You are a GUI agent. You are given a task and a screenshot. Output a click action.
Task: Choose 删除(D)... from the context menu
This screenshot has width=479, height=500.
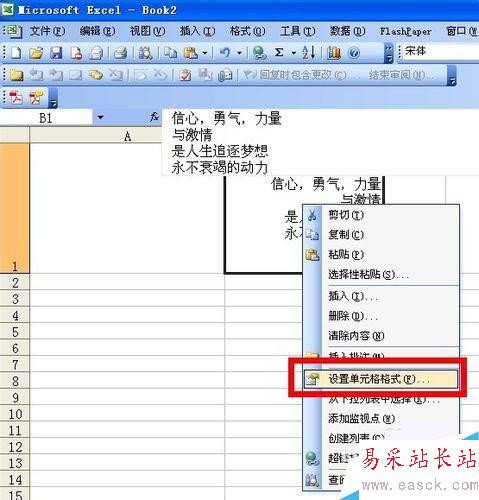click(381, 316)
